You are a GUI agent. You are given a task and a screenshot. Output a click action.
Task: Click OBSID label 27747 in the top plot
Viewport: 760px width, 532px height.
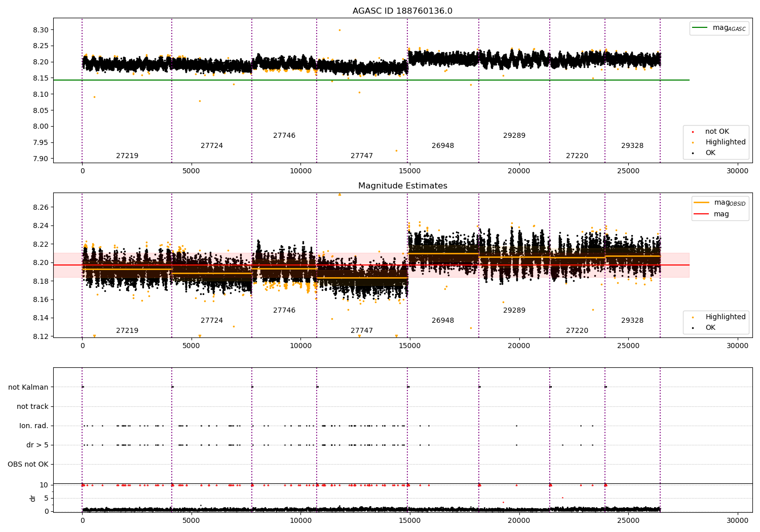tap(362, 156)
